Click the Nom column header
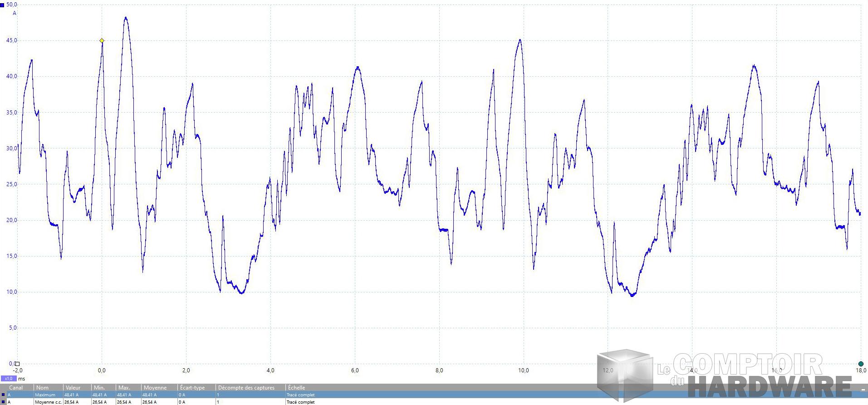 coord(43,388)
